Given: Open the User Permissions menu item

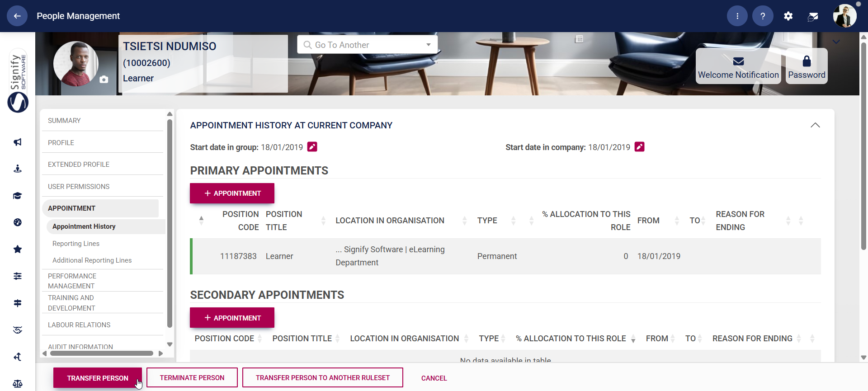Looking at the screenshot, I should coord(79,187).
